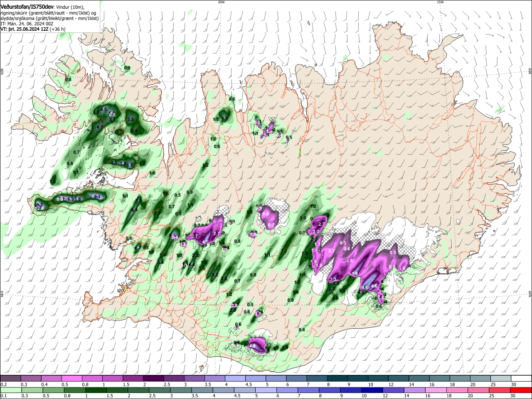Select lower-row red swatch between 25 and 30
The height and width of the screenshot is (399, 532).
pos(500,390)
